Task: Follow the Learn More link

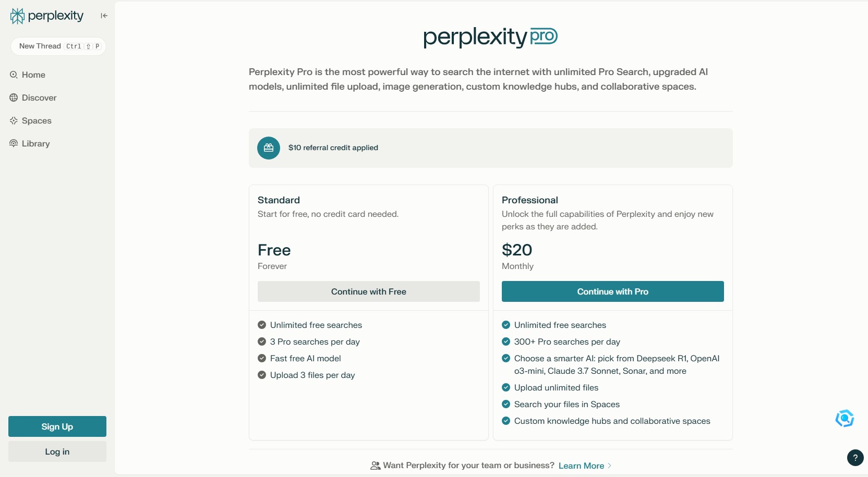Action: (x=581, y=466)
